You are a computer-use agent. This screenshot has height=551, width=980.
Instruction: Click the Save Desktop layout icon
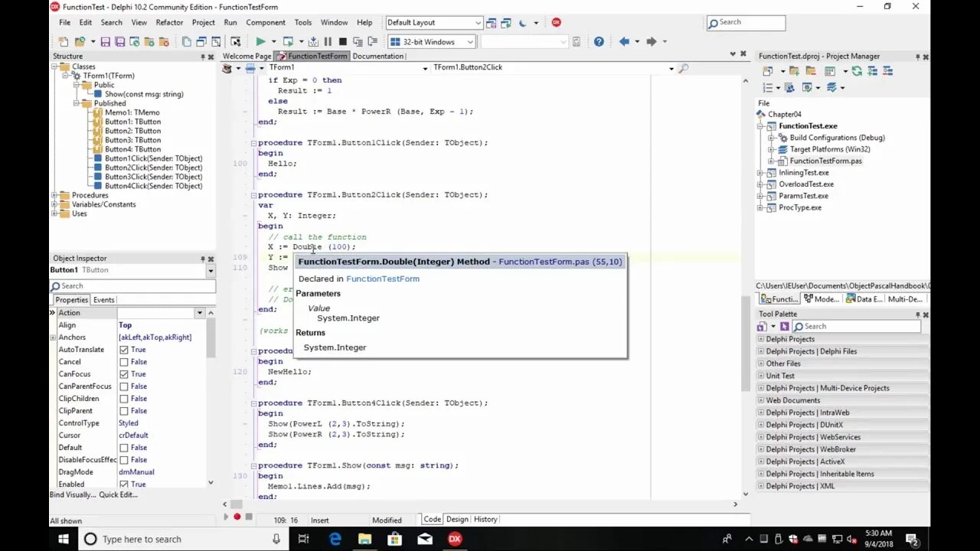[492, 22]
